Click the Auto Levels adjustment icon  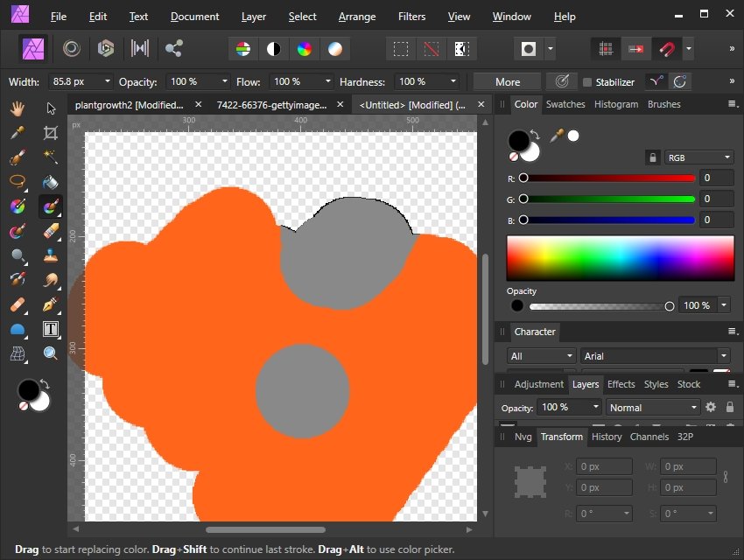click(242, 48)
